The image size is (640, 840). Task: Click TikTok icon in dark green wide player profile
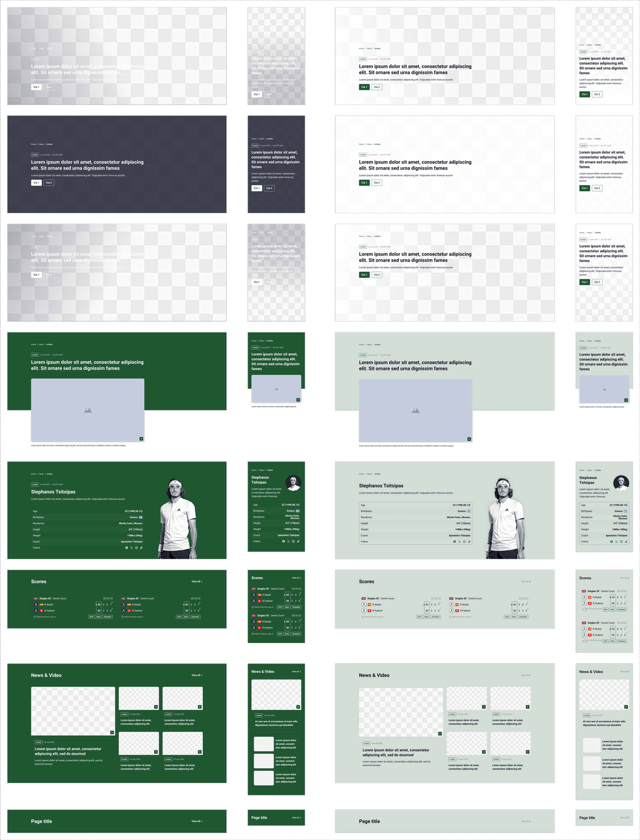(x=141, y=548)
